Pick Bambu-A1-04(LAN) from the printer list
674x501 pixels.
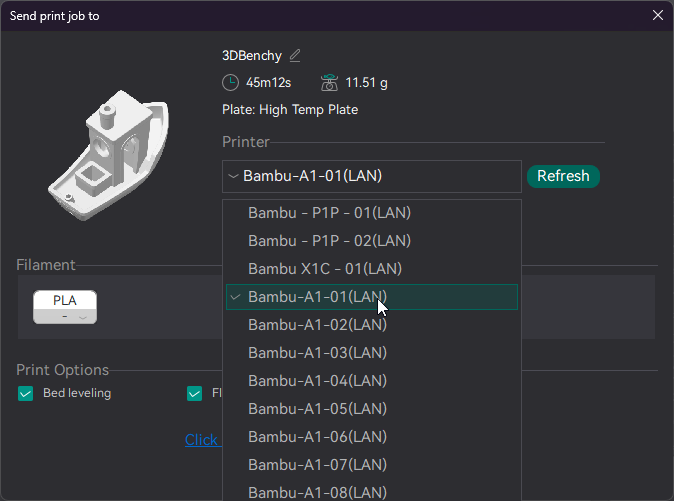[372, 381]
